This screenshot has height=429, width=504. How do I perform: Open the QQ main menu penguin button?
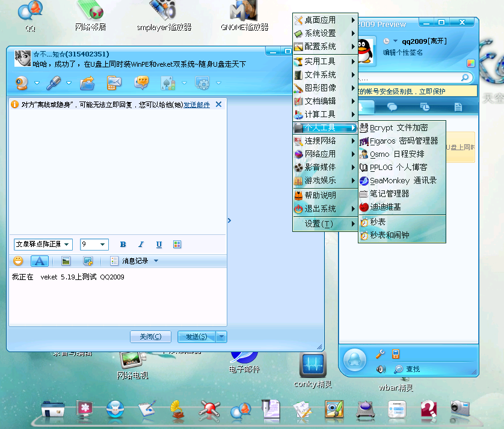[354, 360]
